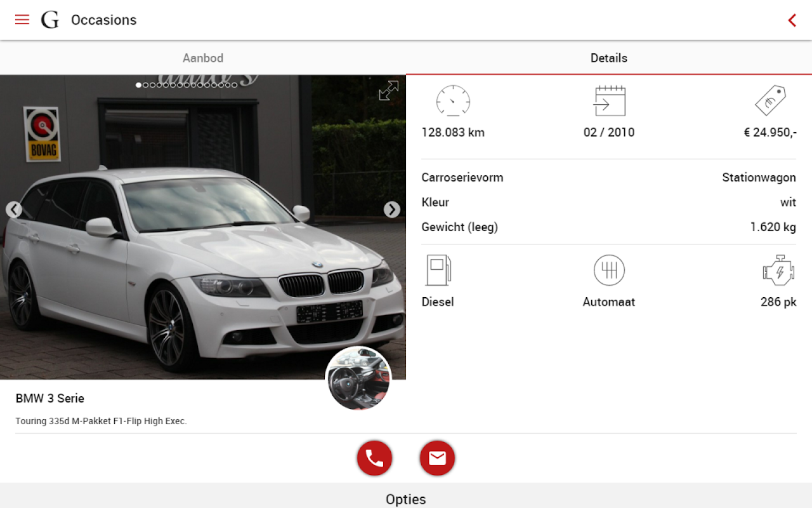Viewport: 812px width, 508px height.
Task: Click the Gewicht (leeg) label
Action: click(460, 227)
